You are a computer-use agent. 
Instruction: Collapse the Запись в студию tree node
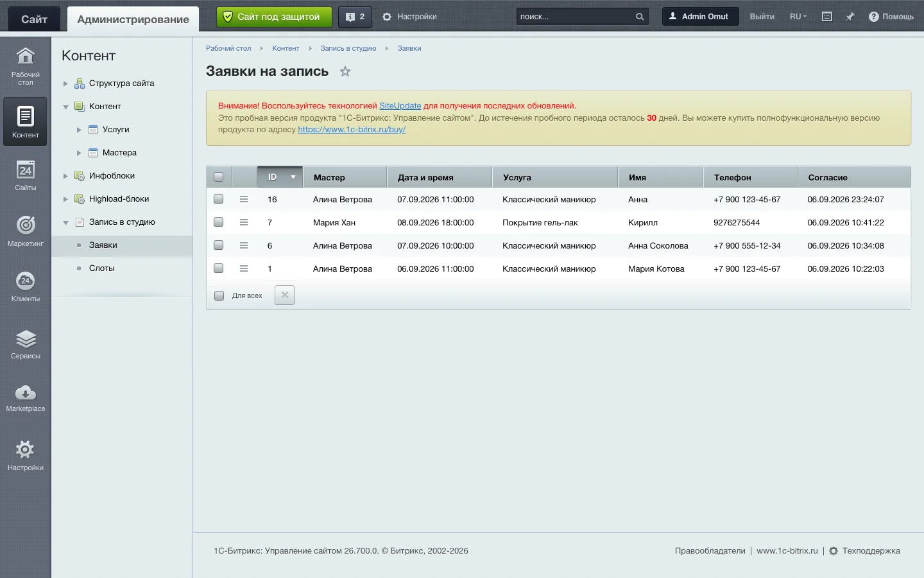[65, 222]
